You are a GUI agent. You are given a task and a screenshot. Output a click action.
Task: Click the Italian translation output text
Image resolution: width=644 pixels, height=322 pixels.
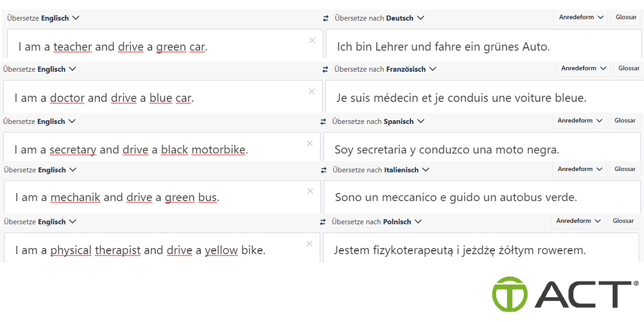tap(456, 198)
